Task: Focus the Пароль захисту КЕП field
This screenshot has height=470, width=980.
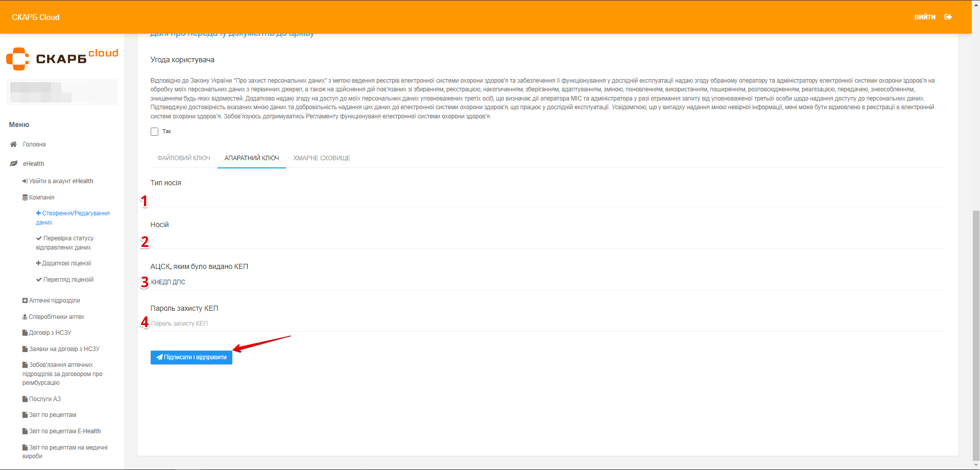Action: [x=547, y=324]
